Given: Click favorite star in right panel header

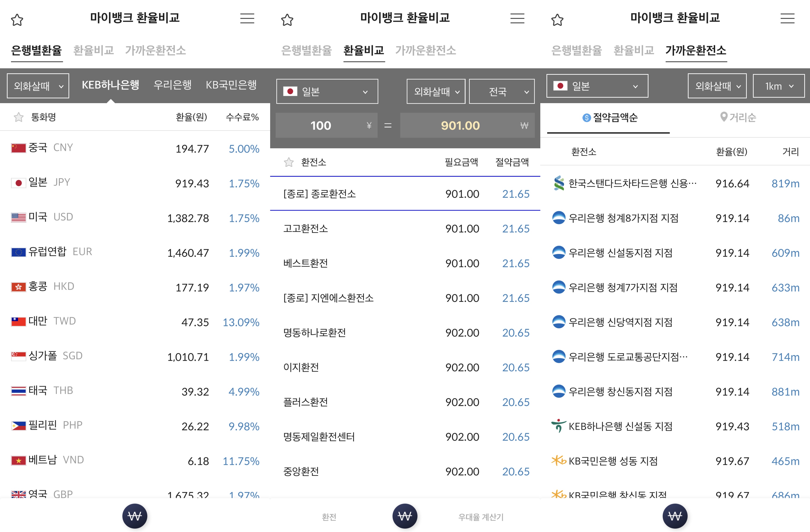Looking at the screenshot, I should (x=557, y=20).
